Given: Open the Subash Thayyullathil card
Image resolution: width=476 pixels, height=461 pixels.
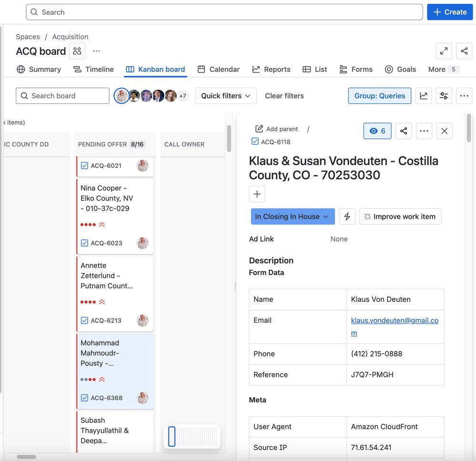Looking at the screenshot, I should [115, 431].
